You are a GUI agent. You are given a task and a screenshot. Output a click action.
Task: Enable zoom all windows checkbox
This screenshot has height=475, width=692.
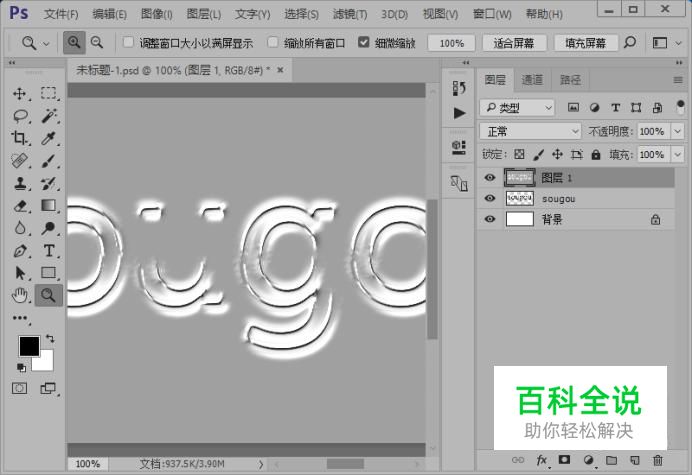(x=273, y=42)
